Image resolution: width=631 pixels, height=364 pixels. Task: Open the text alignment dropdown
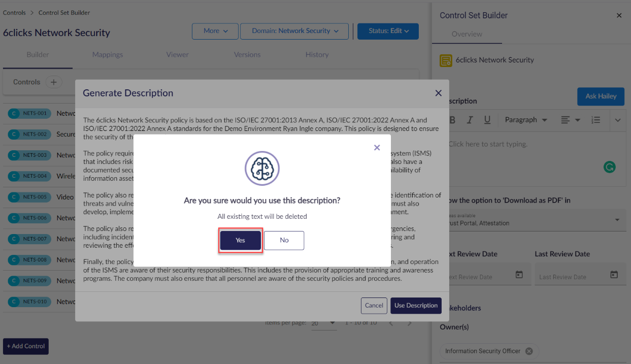tap(571, 120)
